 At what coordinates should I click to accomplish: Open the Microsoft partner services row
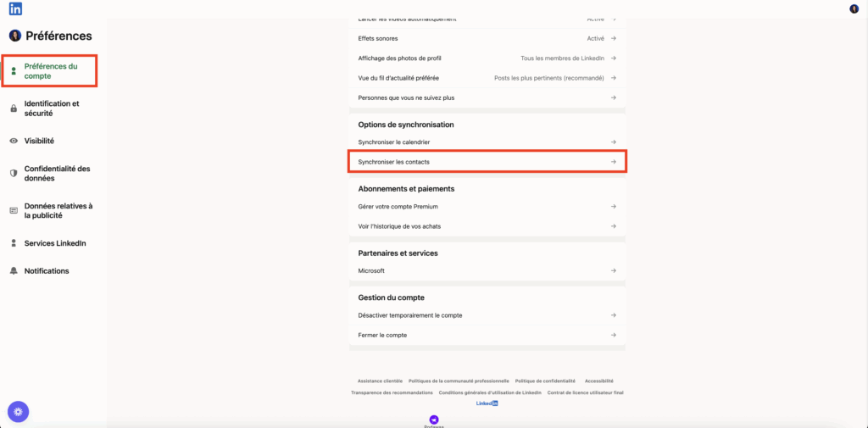tap(487, 270)
